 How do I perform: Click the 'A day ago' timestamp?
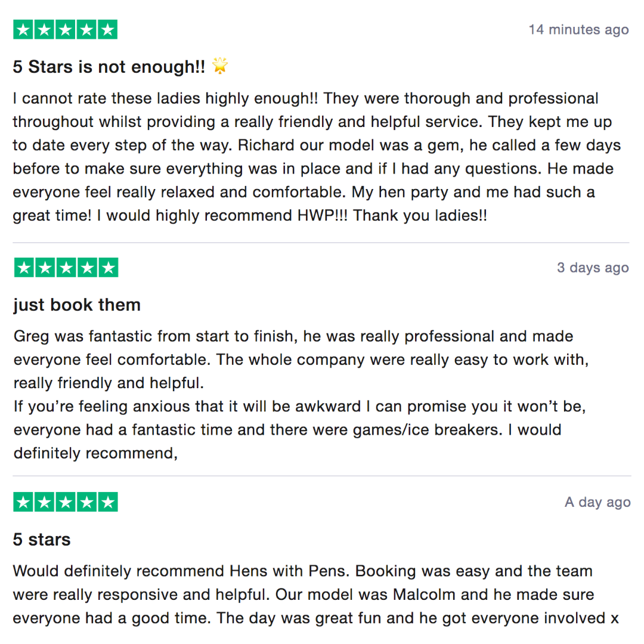[597, 503]
